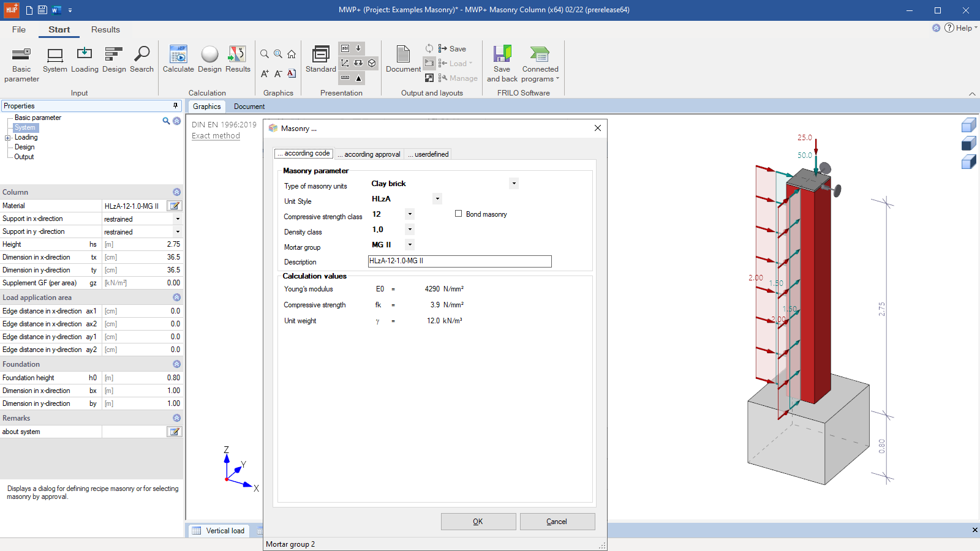Select the Graphics view tab
Image resolution: width=980 pixels, height=551 pixels.
point(206,107)
